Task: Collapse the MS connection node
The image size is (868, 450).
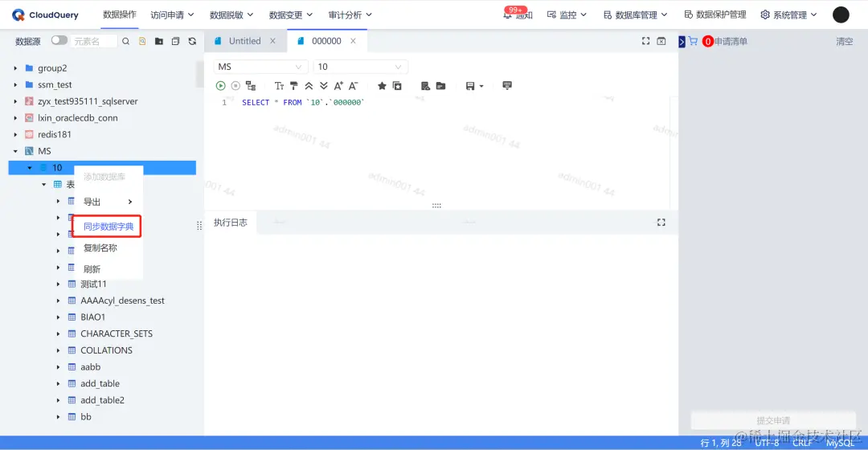Action: [15, 151]
